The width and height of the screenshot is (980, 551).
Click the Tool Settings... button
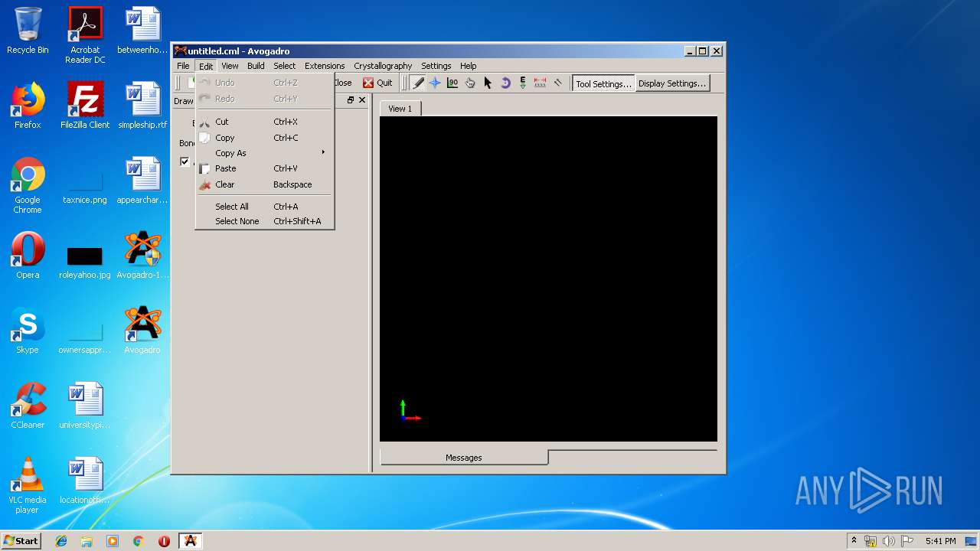click(603, 83)
